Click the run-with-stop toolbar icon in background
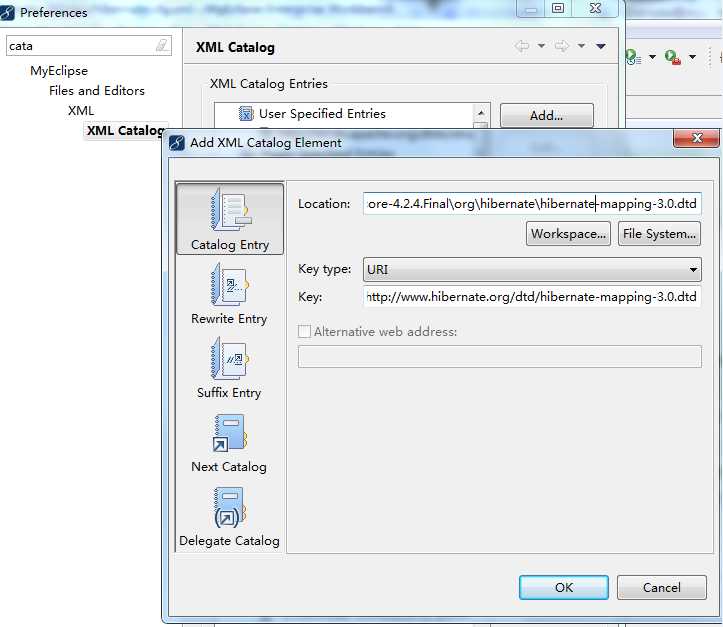Viewport: 723px width, 627px height. click(x=673, y=57)
